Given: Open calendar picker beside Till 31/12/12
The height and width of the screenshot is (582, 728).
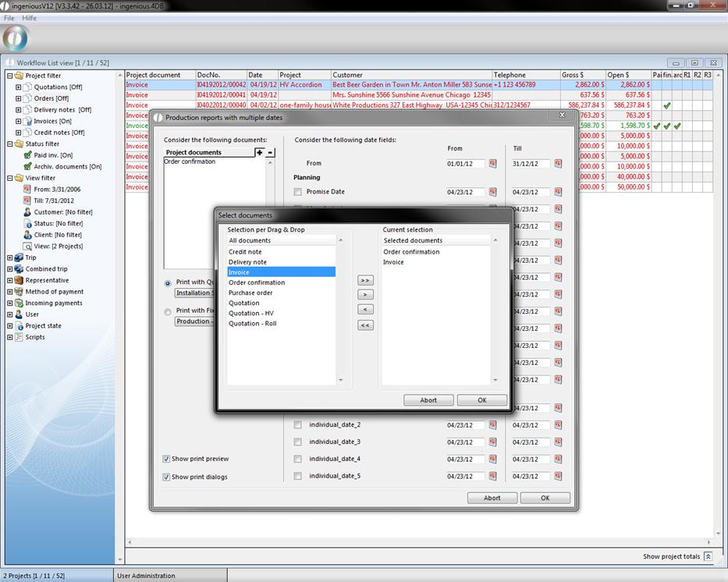Looking at the screenshot, I should pos(559,164).
